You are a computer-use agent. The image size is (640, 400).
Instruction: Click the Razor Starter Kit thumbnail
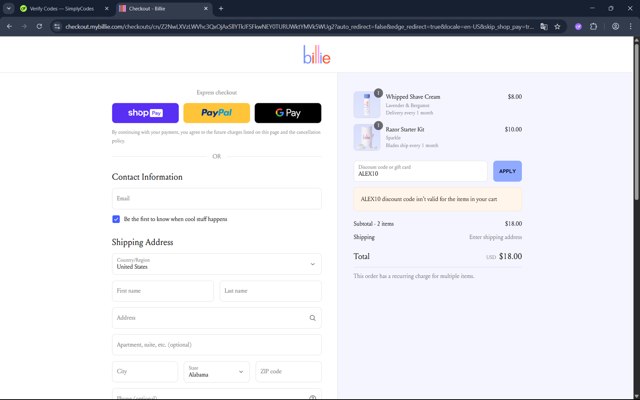coord(367,138)
